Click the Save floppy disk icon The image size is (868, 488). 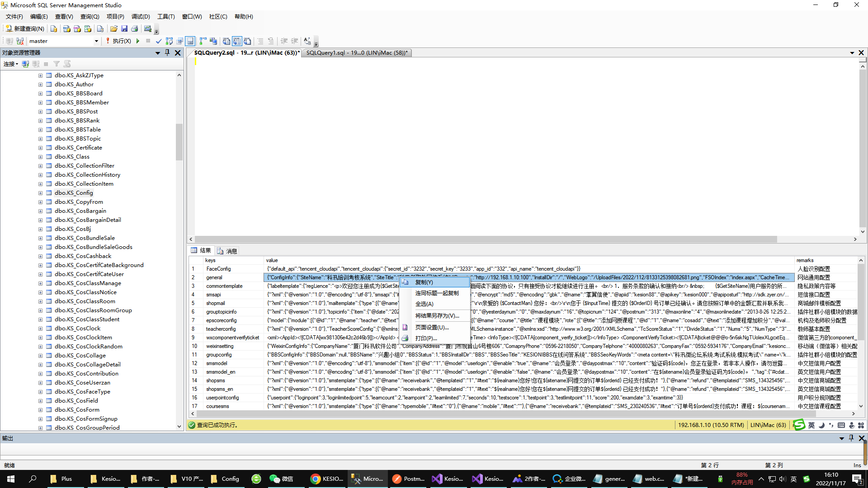(x=124, y=28)
